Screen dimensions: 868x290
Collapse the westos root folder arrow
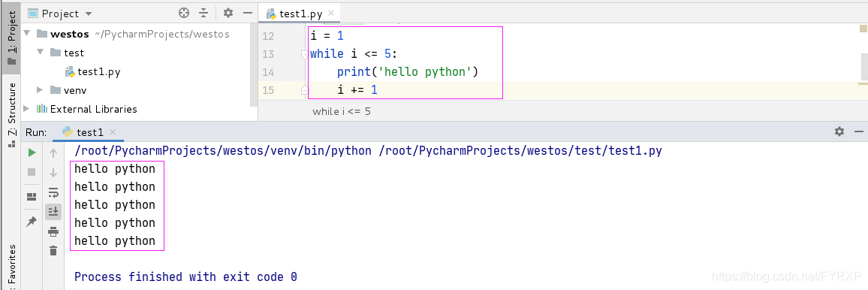pos(27,34)
